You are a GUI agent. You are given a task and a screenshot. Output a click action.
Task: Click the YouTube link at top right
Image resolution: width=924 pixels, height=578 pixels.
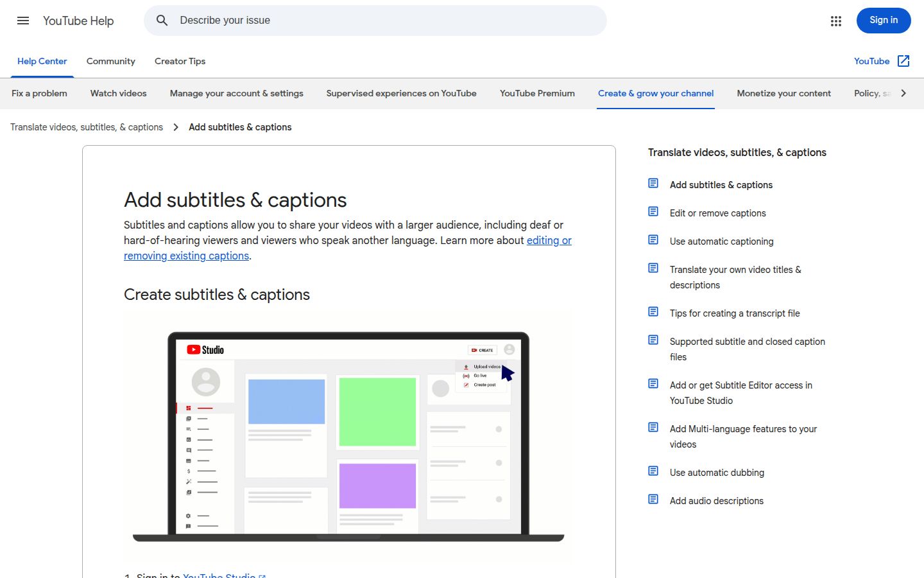pos(871,61)
